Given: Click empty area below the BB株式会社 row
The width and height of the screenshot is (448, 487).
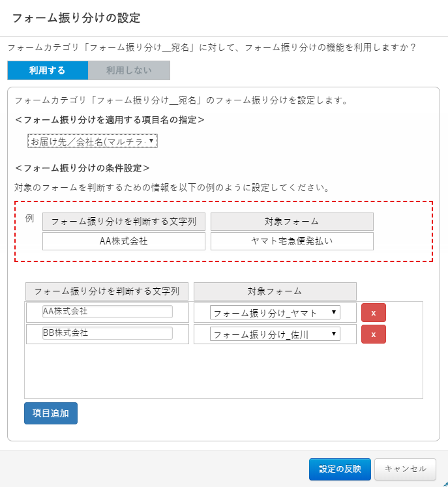Looking at the screenshot, I should click(x=224, y=371).
